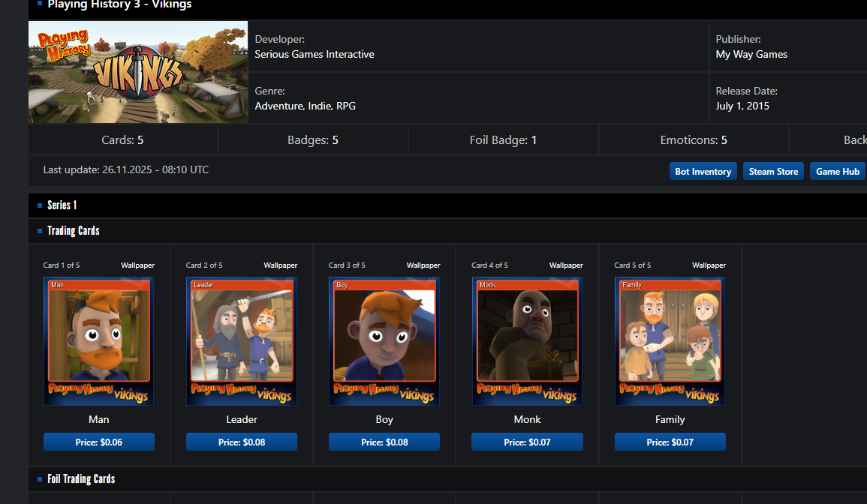Click the Leader card price $0.08 button
The height and width of the screenshot is (504, 867).
coord(242,442)
